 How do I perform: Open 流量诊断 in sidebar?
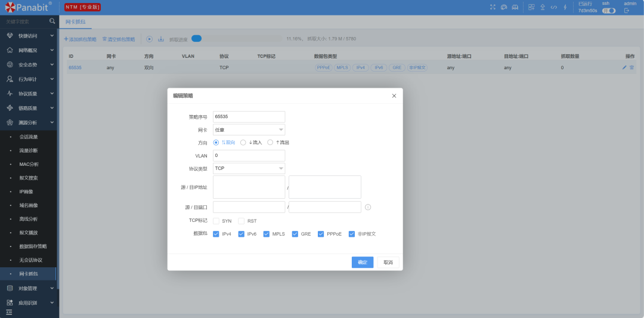(29, 150)
